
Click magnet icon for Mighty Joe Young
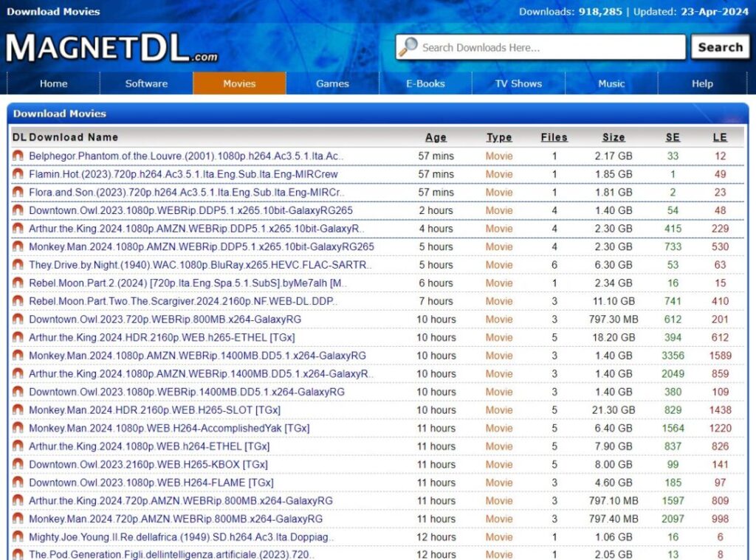18,537
